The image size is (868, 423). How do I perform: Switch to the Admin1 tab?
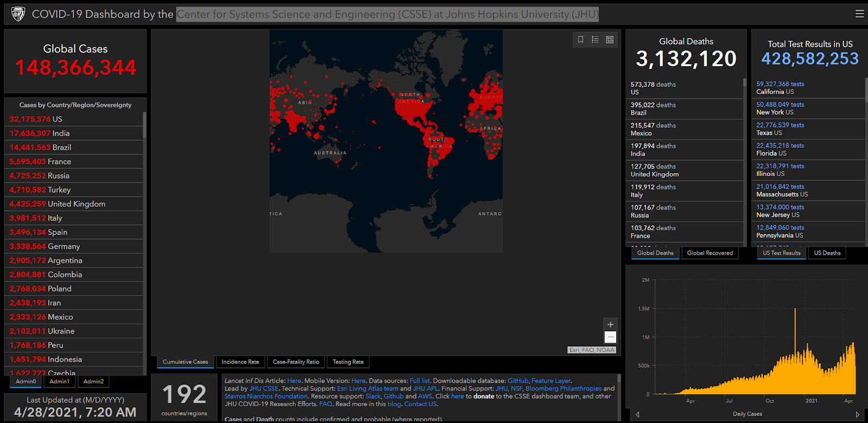point(60,382)
